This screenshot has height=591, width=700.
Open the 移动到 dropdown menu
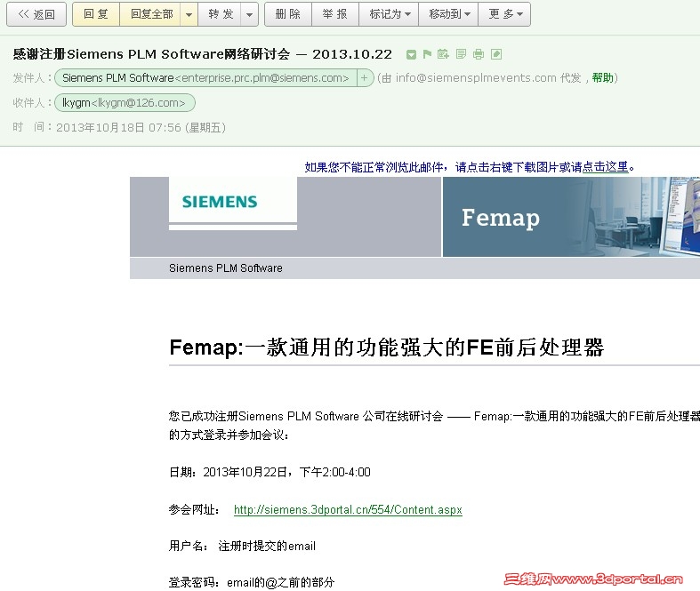[x=448, y=14]
